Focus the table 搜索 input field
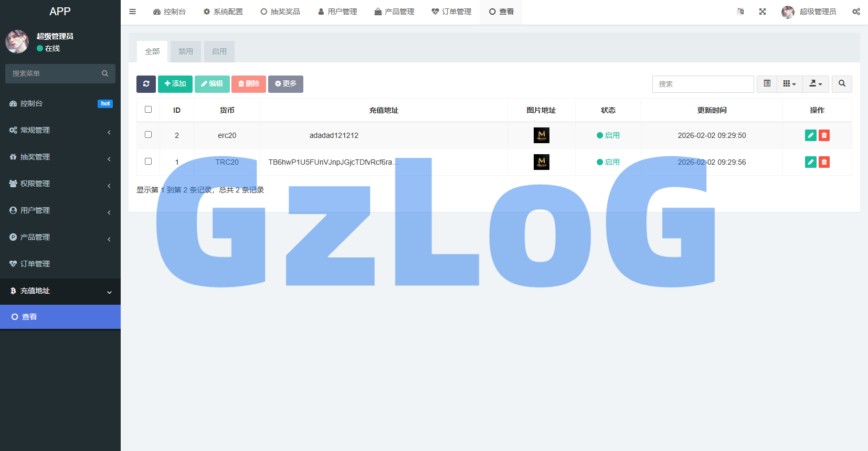This screenshot has height=451, width=868. point(703,84)
